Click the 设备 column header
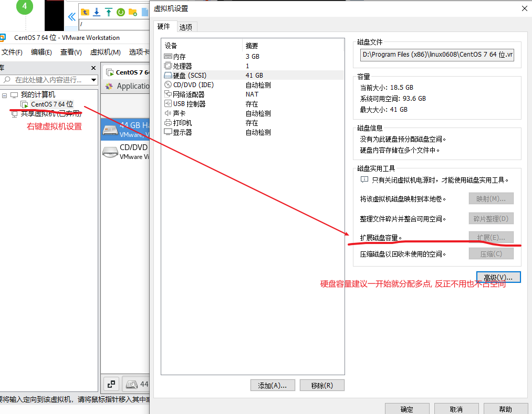The width and height of the screenshot is (532, 414). (202, 46)
